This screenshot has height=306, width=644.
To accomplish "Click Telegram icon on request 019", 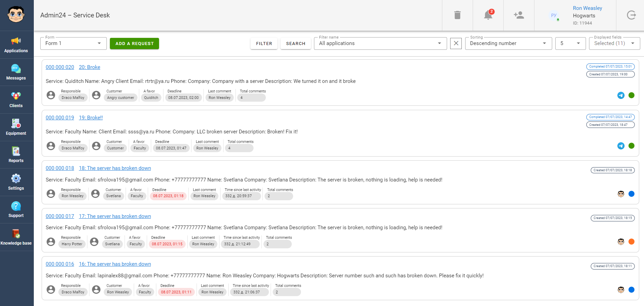I will (x=621, y=146).
